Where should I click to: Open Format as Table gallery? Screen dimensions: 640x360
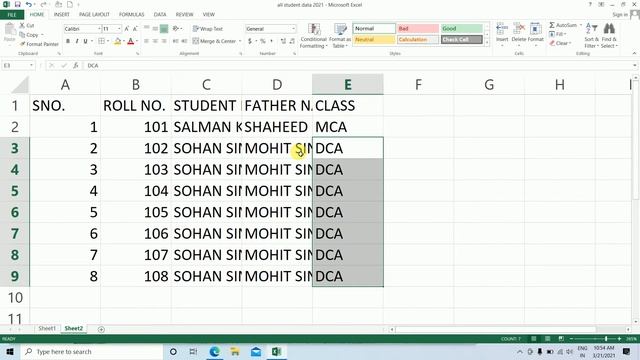tap(340, 36)
